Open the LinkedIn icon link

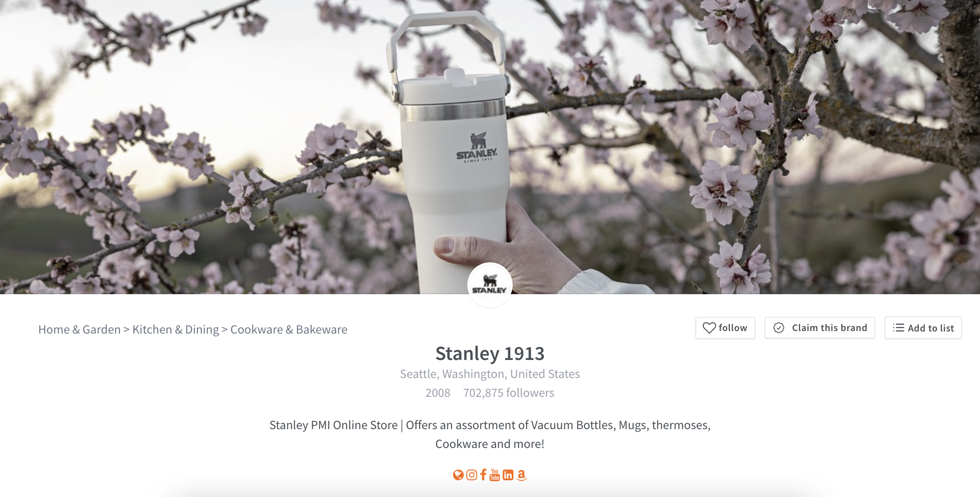[508, 475]
